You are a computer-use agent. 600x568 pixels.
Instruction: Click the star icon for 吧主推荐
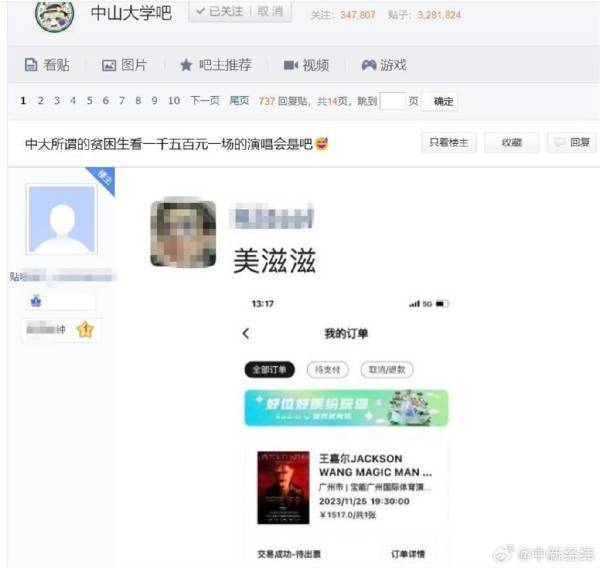(x=186, y=65)
